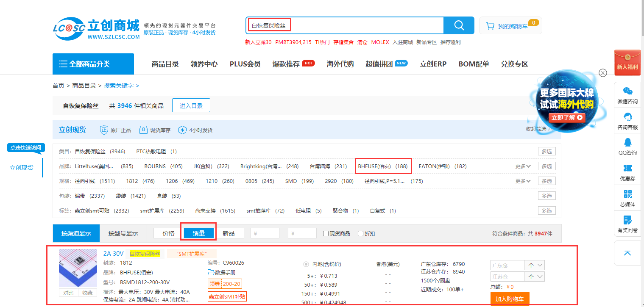The height and width of the screenshot is (307, 644).
Task: Click 加入购物车 button
Action: tap(510, 299)
